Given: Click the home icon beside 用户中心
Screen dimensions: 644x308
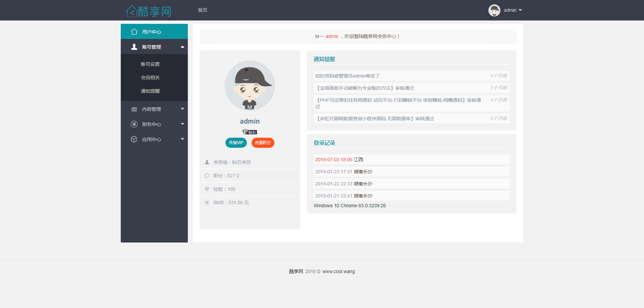Looking at the screenshot, I should click(134, 32).
